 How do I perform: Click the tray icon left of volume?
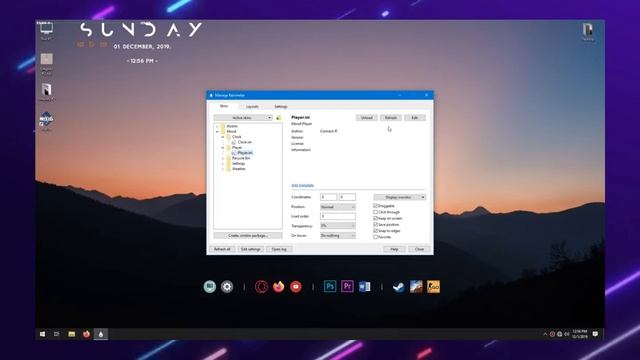tap(560, 334)
